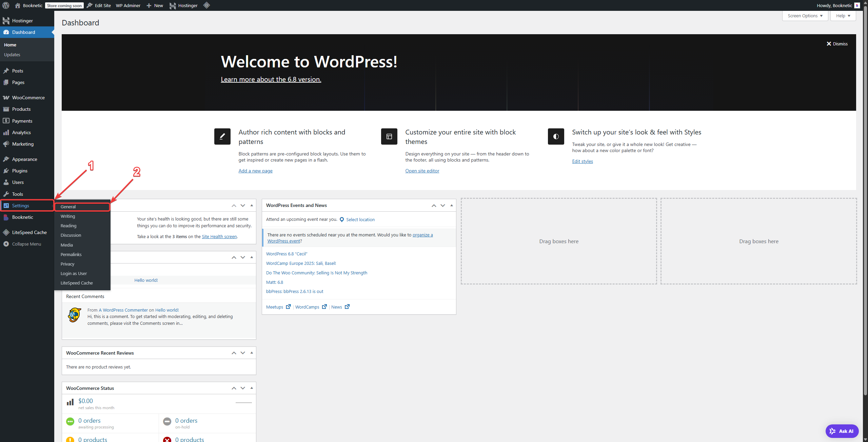868x442 pixels.
Task: Click the user avatar next to Howdy, Booknetic
Action: [x=857, y=5]
